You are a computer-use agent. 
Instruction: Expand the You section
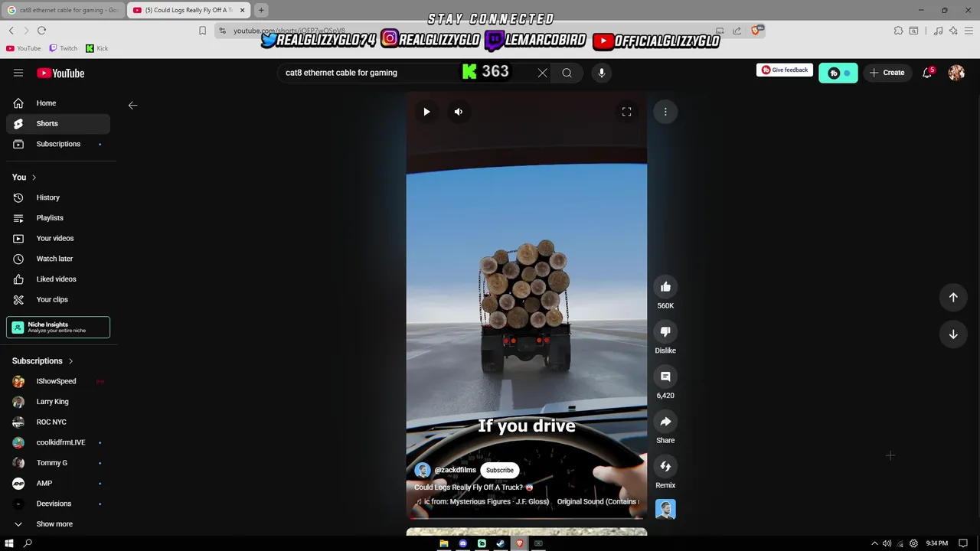pos(24,177)
